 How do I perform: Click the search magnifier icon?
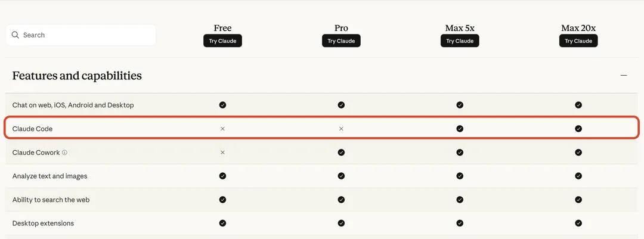(15, 35)
